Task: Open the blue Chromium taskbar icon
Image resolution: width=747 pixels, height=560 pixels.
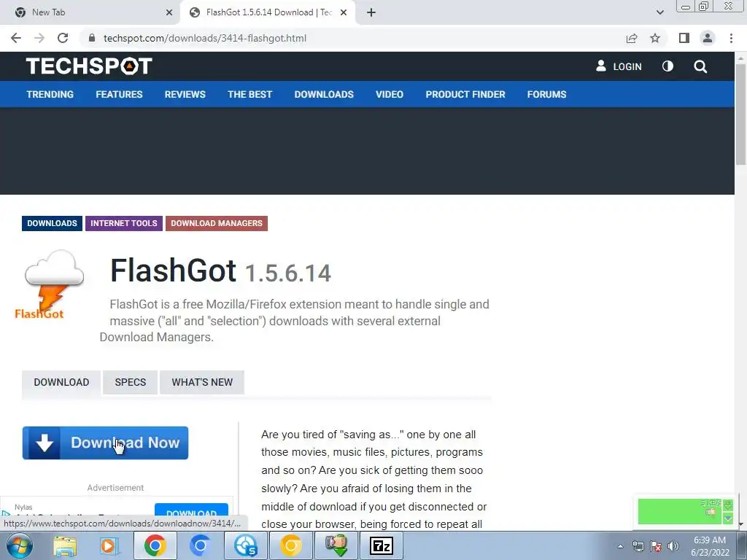Action: coord(200,545)
